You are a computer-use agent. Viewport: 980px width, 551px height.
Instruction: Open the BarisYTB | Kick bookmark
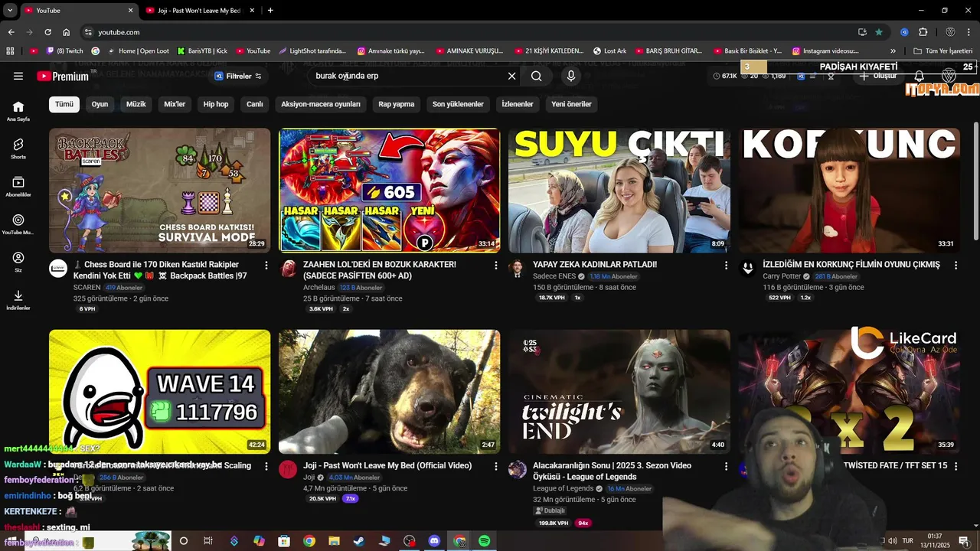[x=203, y=51]
